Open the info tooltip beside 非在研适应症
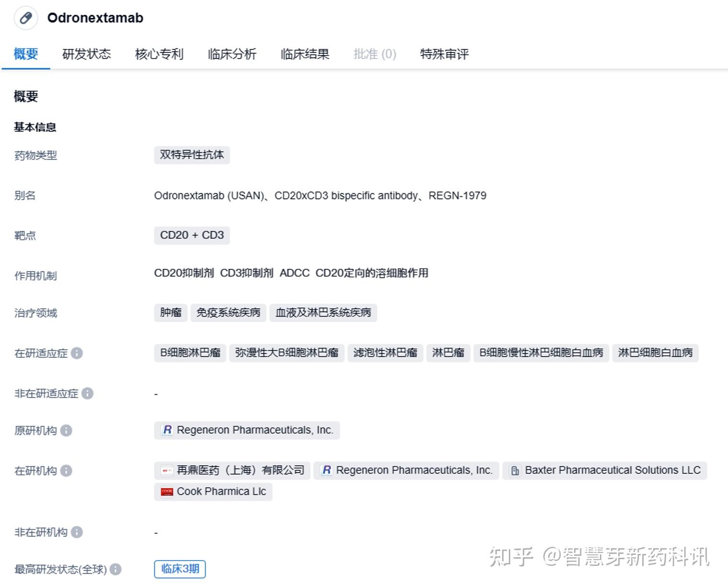 88,394
